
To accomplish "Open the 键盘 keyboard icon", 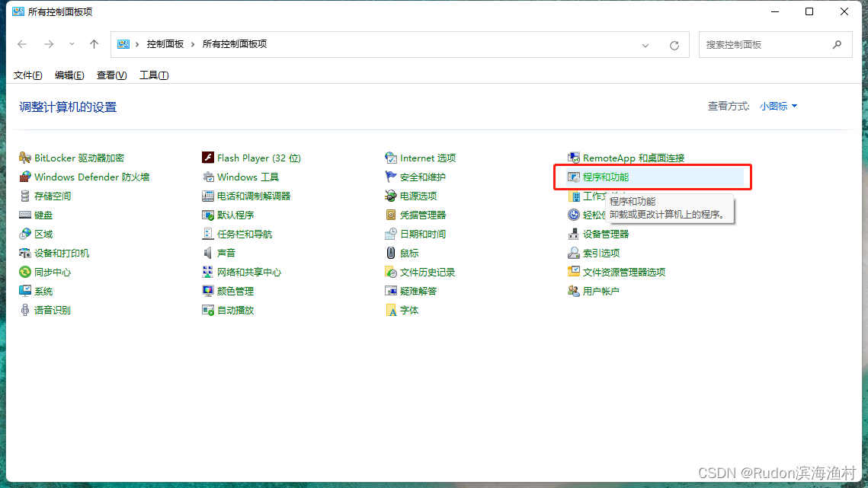I will [25, 215].
